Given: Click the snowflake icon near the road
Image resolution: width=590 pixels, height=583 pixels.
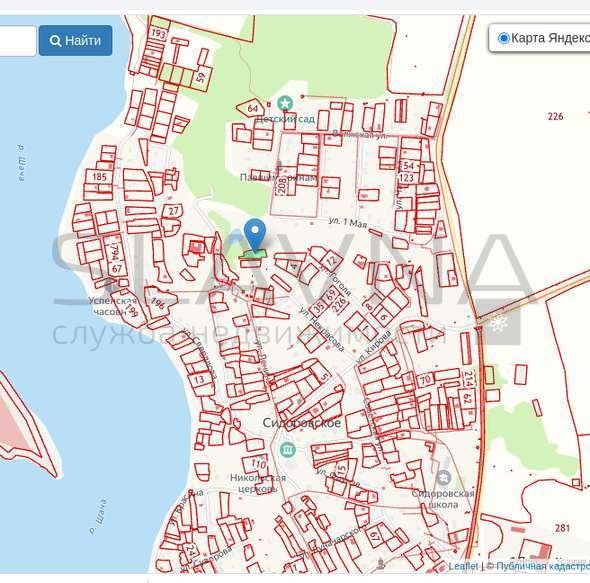Looking at the screenshot, I should pyautogui.click(x=499, y=323).
